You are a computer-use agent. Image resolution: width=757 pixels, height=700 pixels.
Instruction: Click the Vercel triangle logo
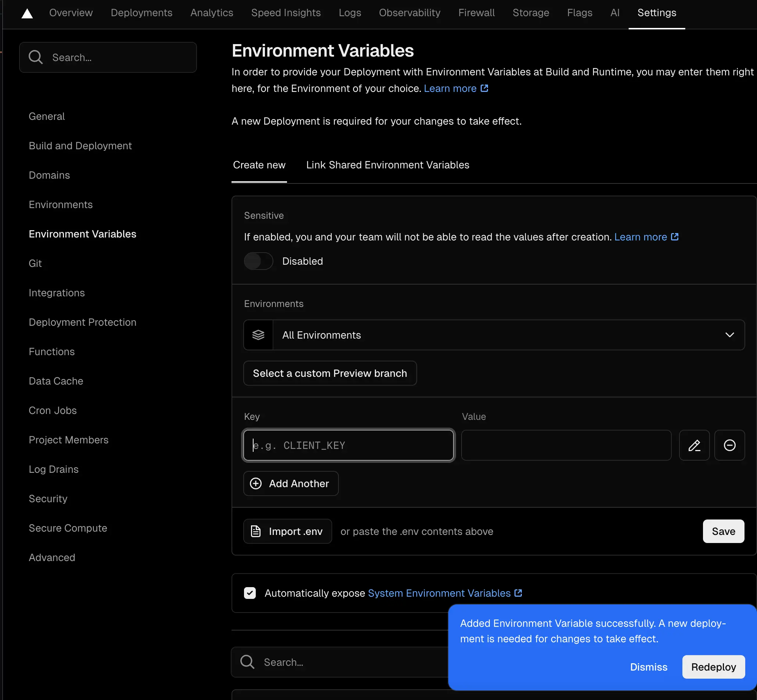coord(27,14)
